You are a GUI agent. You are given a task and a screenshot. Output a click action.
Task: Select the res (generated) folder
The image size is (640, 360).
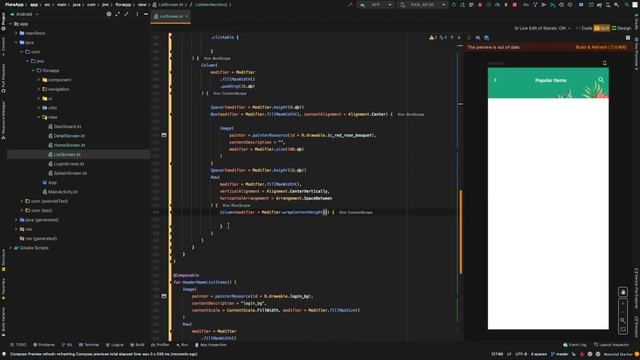click(41, 238)
